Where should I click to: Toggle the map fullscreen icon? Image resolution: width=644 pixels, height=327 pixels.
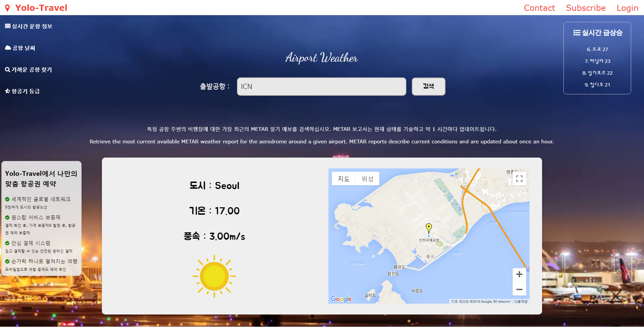coord(519,179)
